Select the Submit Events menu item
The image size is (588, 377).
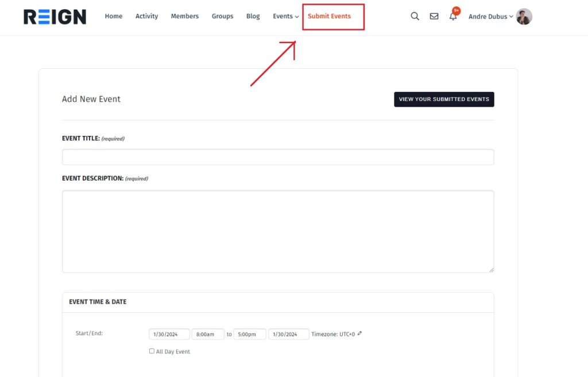coord(329,16)
